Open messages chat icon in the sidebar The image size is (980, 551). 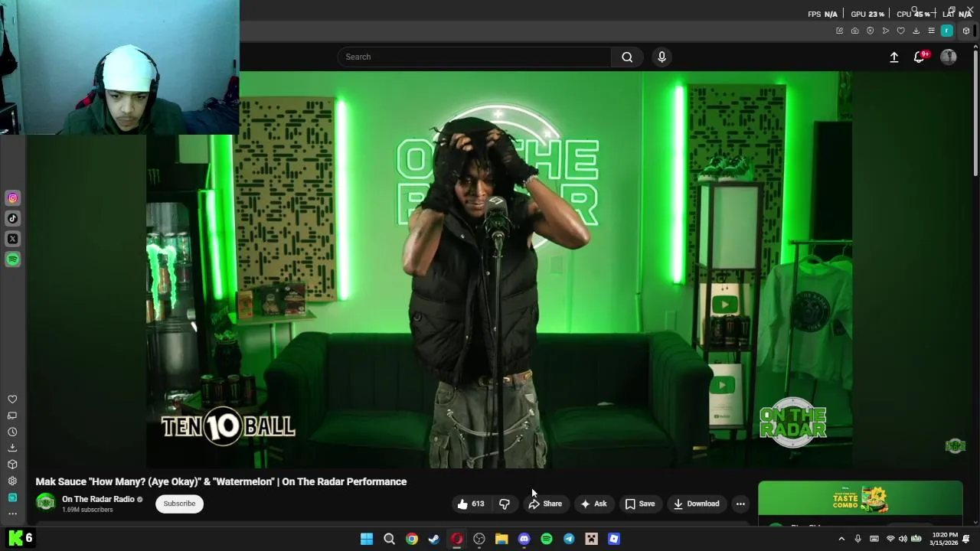pyautogui.click(x=12, y=416)
